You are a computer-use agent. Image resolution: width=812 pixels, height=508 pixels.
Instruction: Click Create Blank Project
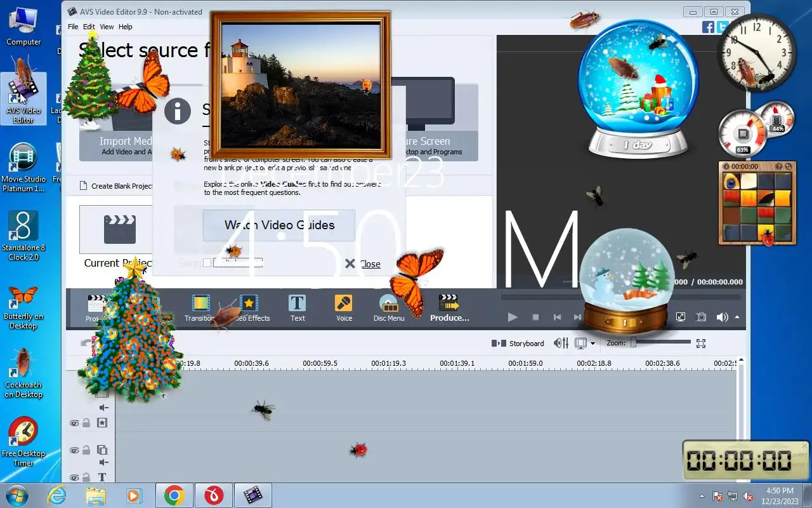[117, 186]
